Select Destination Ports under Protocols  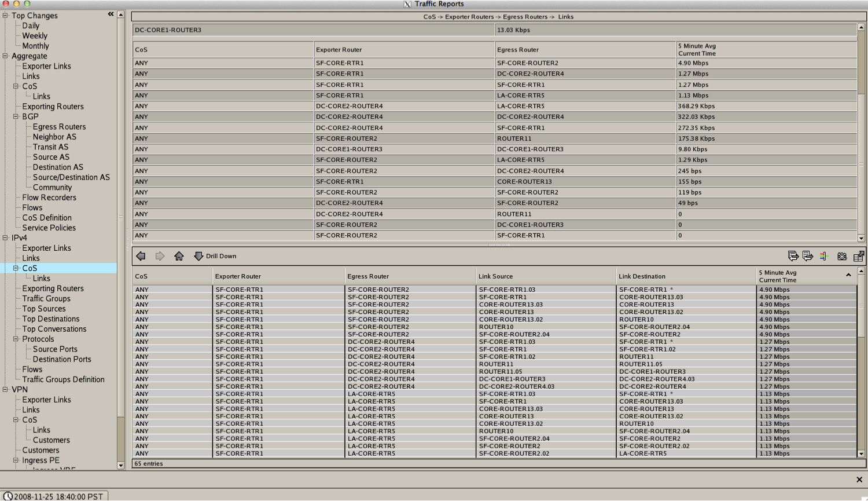[62, 359]
